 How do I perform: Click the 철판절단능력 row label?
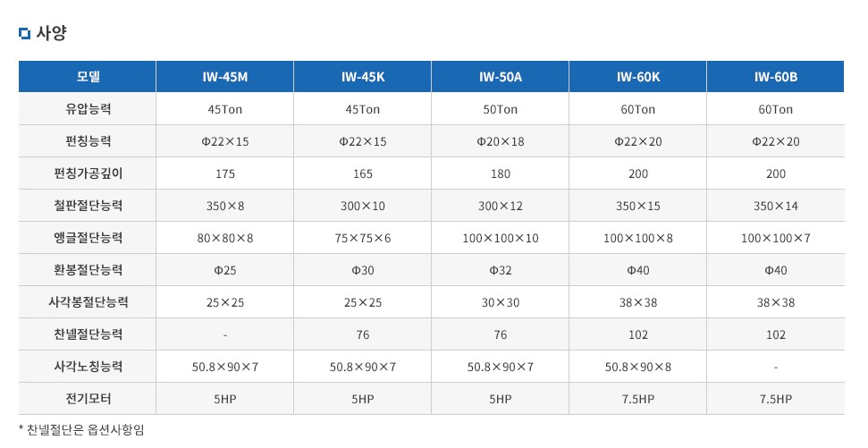(88, 206)
